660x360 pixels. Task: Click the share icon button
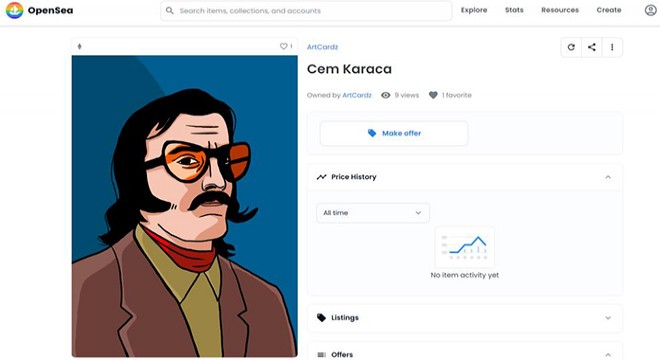coord(591,47)
